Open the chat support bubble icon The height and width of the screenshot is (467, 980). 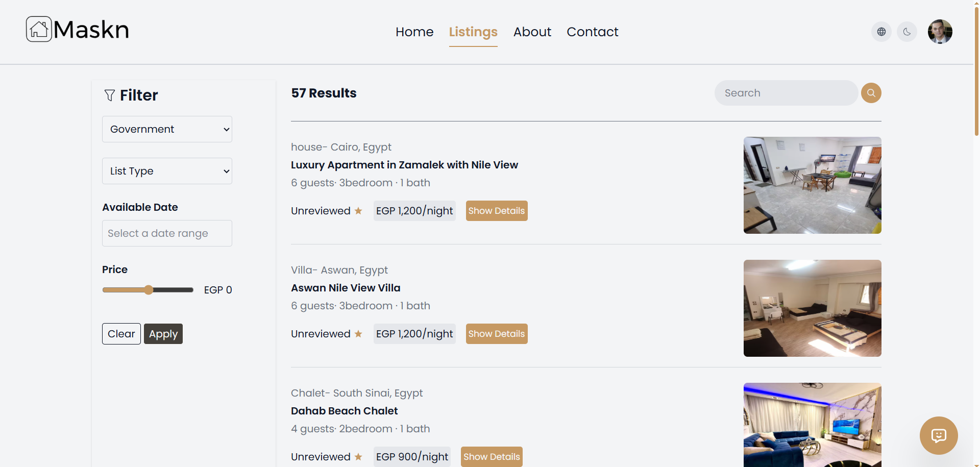939,435
